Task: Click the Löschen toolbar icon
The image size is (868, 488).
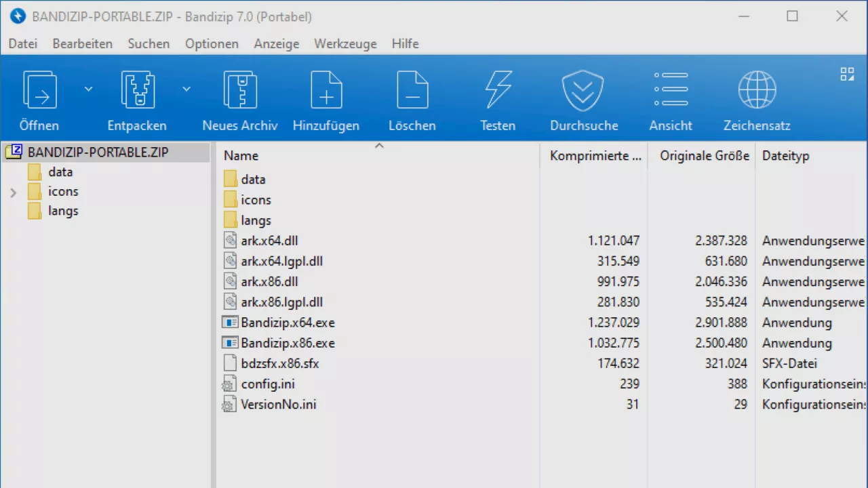Action: pos(412,89)
